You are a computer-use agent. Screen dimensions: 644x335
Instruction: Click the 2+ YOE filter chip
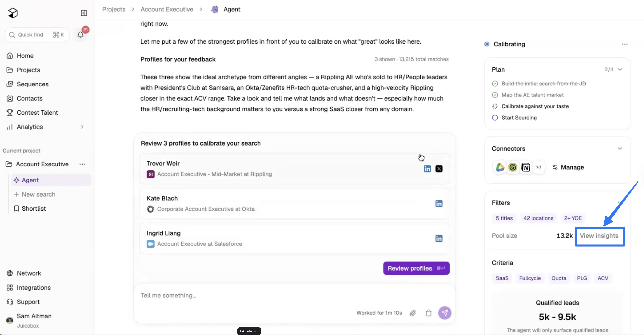pos(573,218)
